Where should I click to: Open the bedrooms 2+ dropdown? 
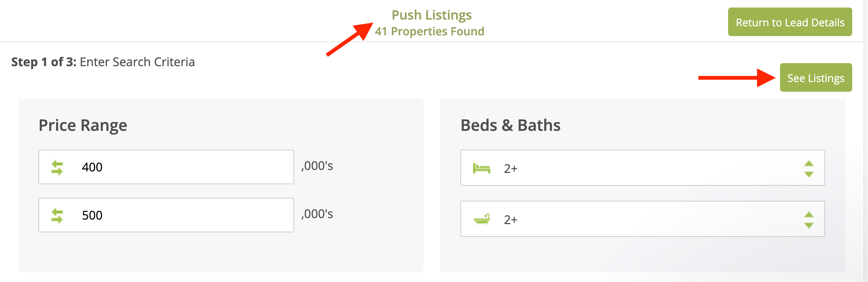642,168
